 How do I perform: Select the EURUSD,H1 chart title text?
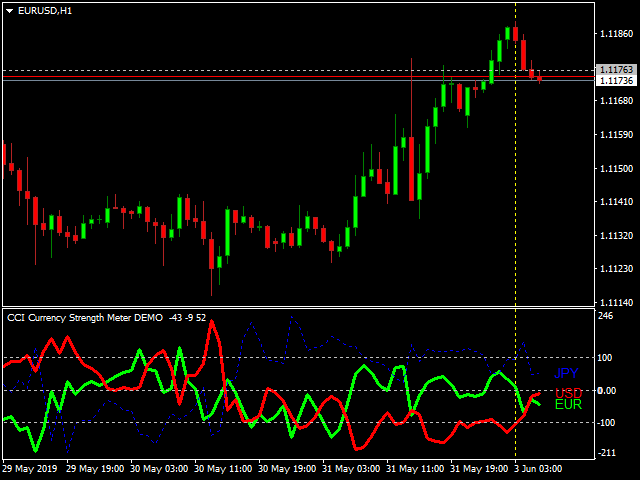(45, 11)
